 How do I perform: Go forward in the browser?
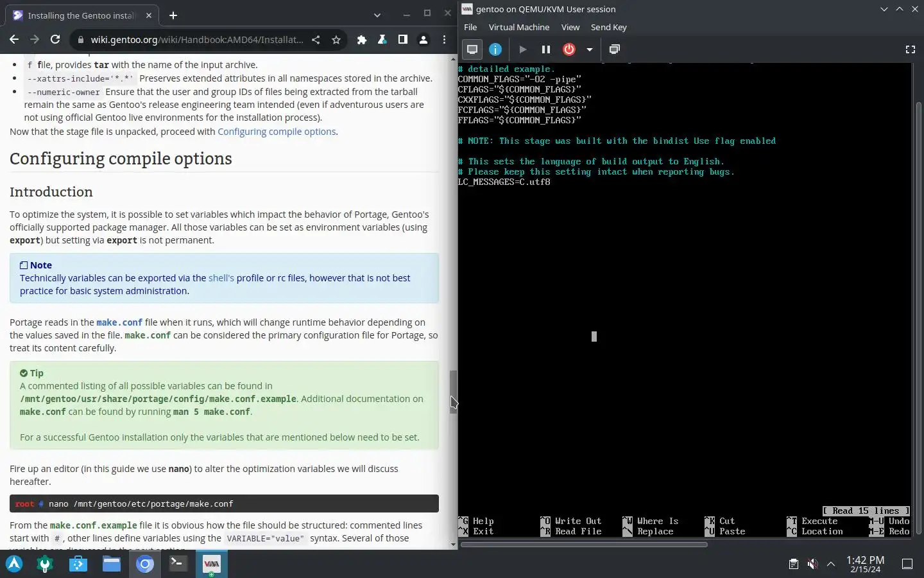[x=35, y=39]
